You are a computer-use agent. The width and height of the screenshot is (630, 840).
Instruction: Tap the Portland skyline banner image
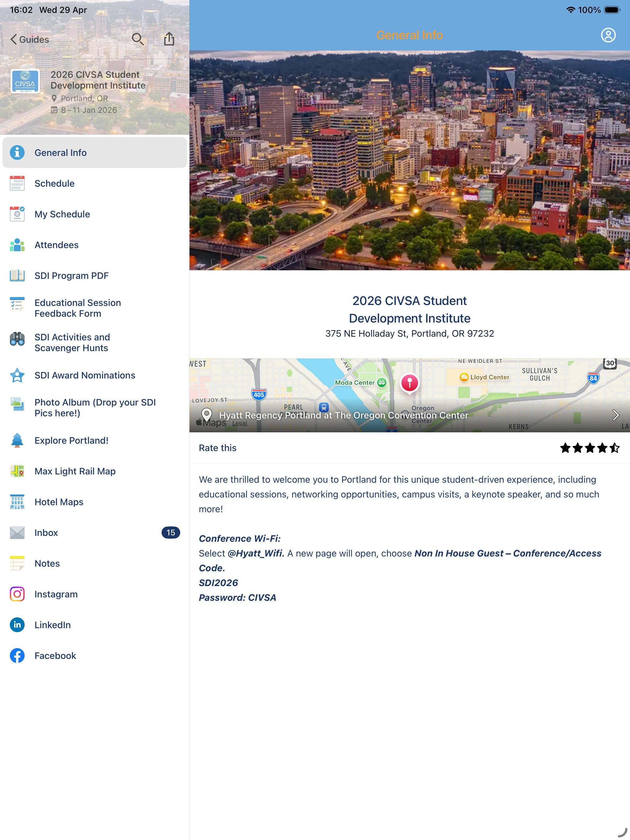[x=410, y=160]
